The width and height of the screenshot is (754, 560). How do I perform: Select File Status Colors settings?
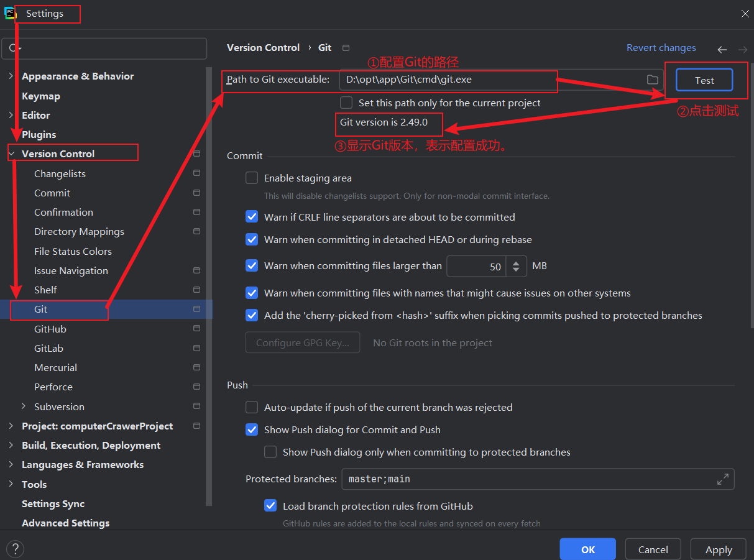[73, 251]
